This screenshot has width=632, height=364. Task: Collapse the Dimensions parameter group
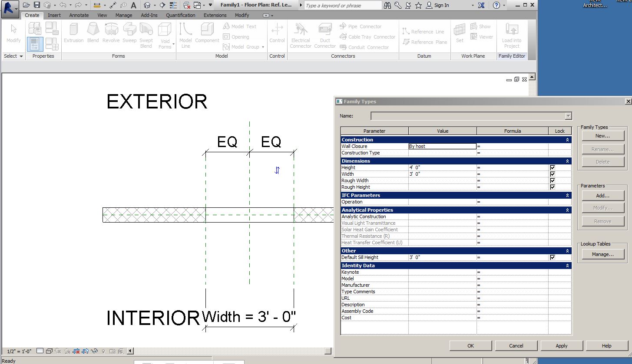point(567,161)
